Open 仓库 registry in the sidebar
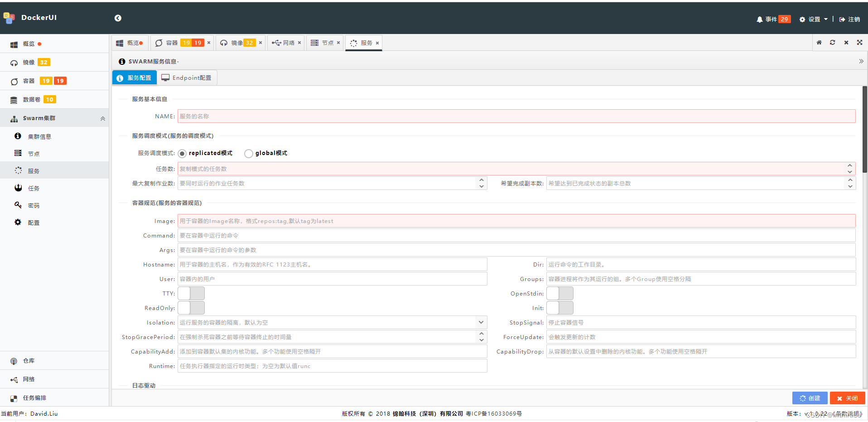The image size is (868, 422). 54,361
